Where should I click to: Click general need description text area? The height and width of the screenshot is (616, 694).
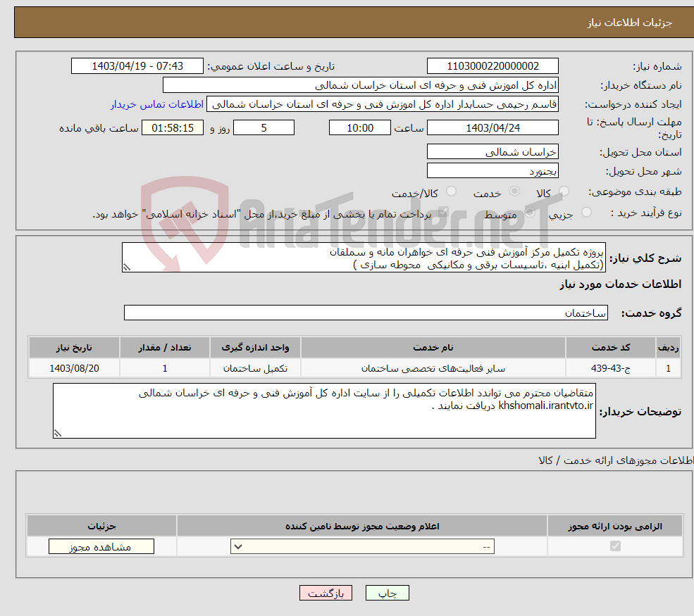(x=364, y=258)
